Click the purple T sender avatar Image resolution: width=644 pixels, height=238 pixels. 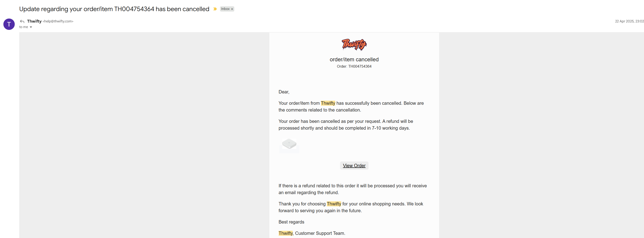click(9, 24)
